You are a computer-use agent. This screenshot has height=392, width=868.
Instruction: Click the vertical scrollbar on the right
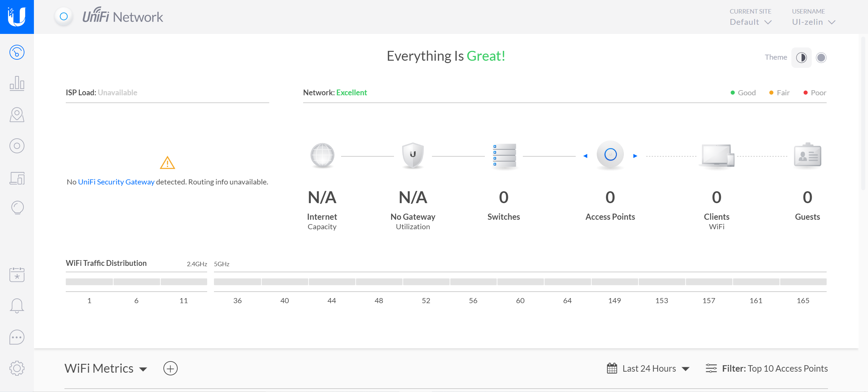coord(863,114)
